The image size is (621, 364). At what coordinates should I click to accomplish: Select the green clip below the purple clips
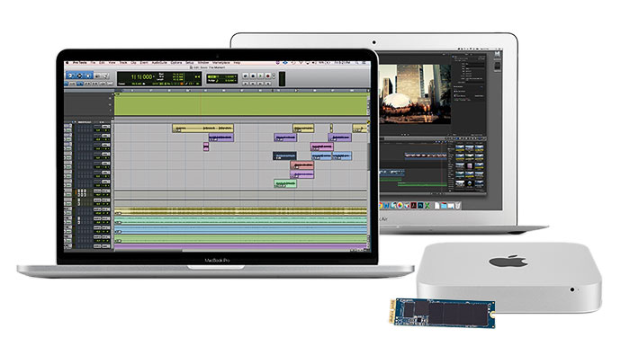[285, 183]
